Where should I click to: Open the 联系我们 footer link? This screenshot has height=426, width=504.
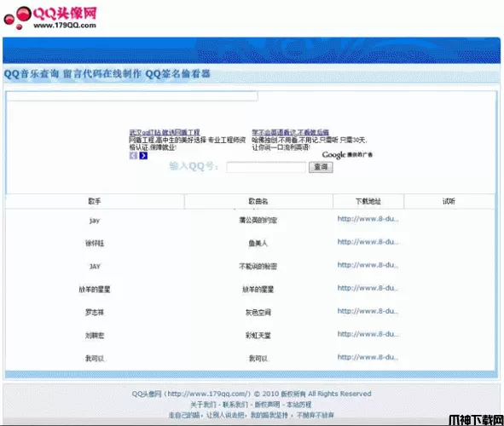tap(235, 405)
